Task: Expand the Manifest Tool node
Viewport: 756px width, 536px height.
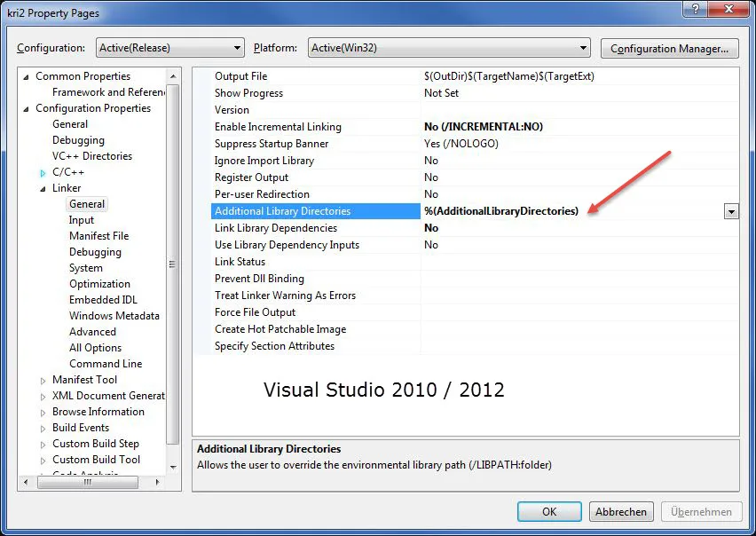Action: pyautogui.click(x=43, y=381)
